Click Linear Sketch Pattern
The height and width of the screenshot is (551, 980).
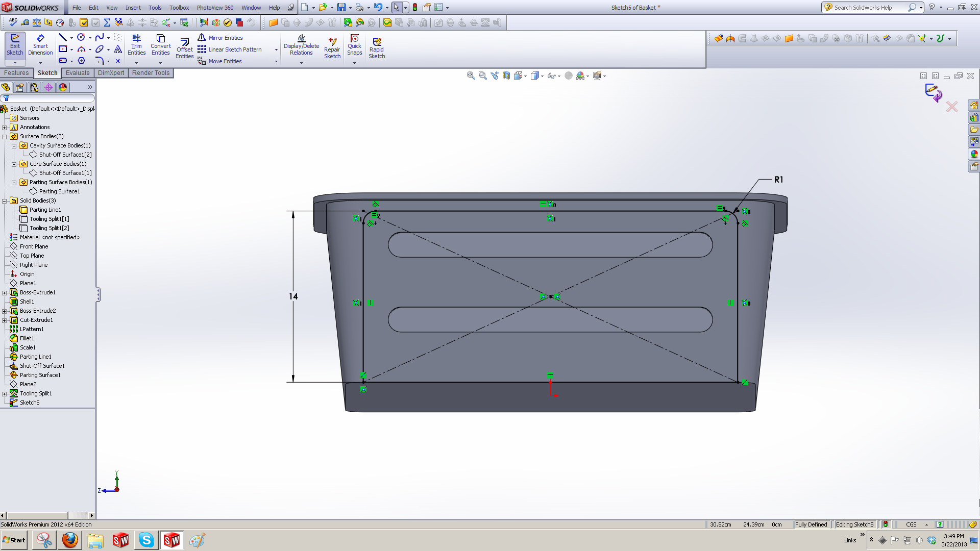click(x=229, y=49)
